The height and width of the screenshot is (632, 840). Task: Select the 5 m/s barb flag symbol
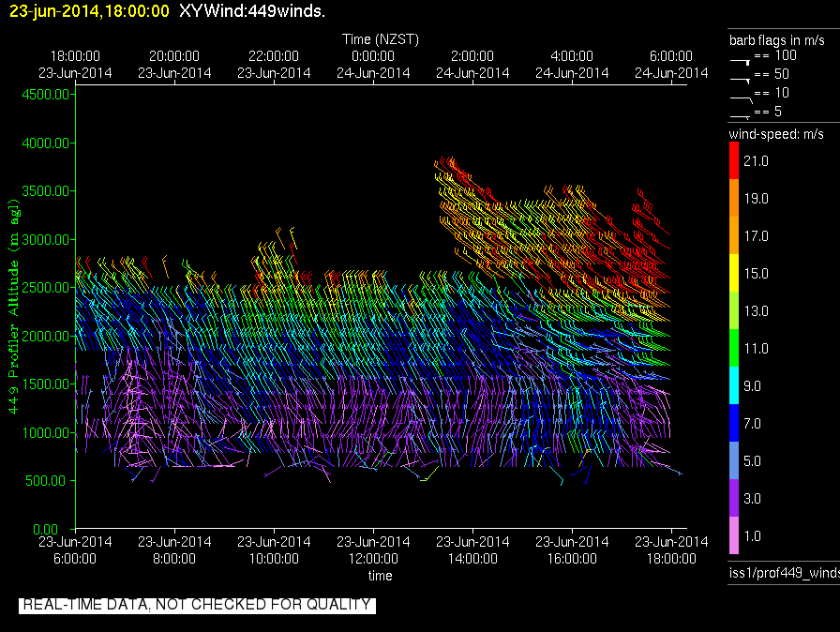pos(740,113)
